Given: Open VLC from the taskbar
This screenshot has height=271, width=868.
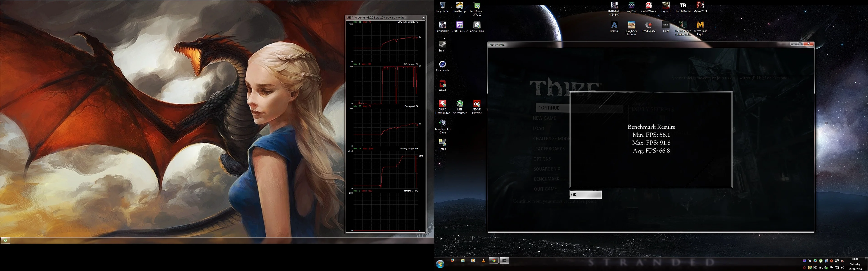Looking at the screenshot, I should (x=484, y=261).
